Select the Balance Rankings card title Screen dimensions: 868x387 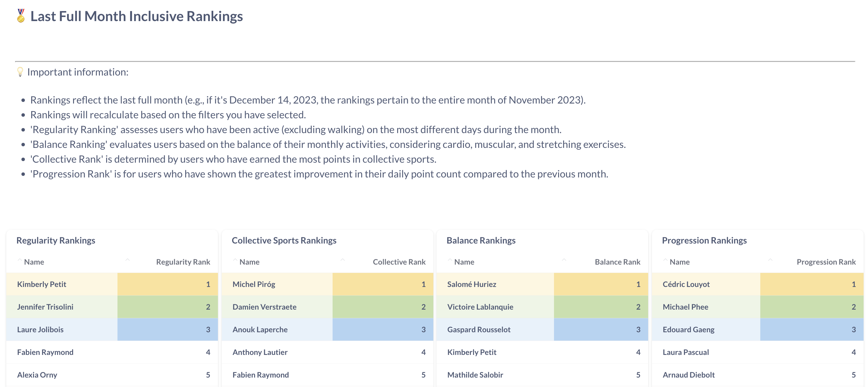coord(481,240)
